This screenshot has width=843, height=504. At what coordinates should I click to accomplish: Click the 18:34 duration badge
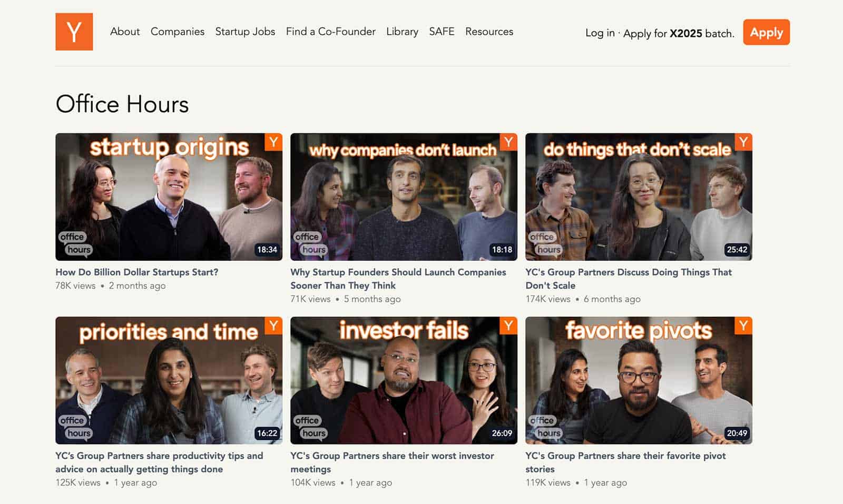click(267, 250)
